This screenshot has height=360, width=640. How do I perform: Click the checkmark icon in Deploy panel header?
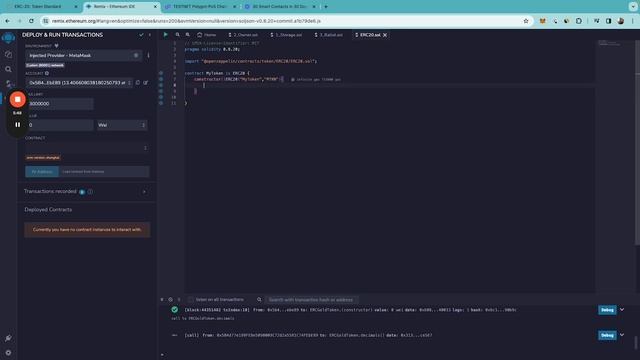[x=141, y=35]
